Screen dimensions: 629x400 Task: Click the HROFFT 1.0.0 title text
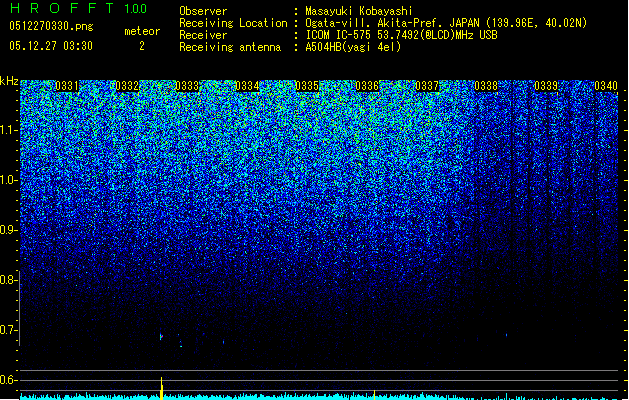click(x=79, y=8)
